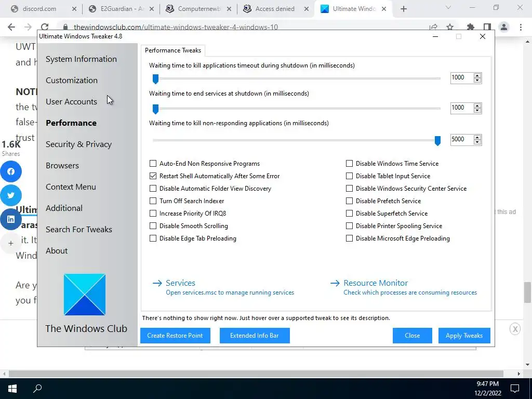Check Disable Printer Spooling Service
Screen dimensions: 532x399
[x=349, y=226]
